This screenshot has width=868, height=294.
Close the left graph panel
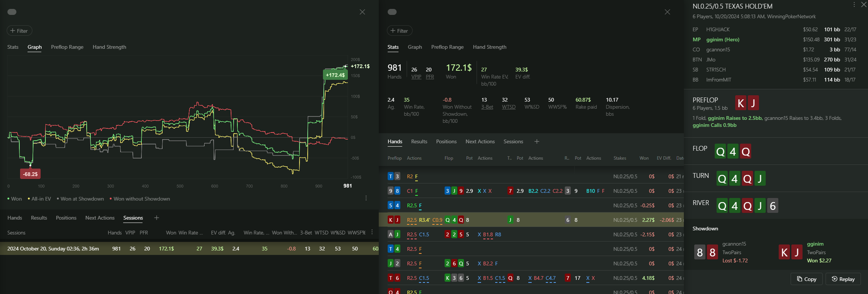pos(362,12)
